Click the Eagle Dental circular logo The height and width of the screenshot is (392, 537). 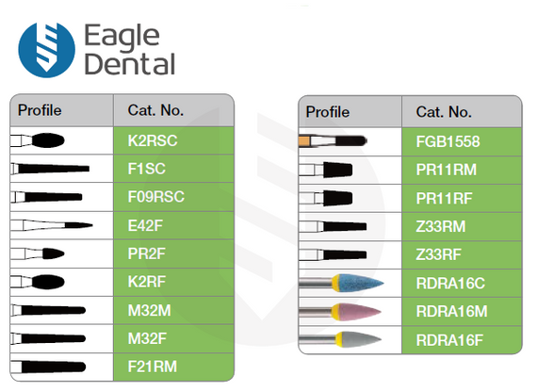pyautogui.click(x=46, y=50)
